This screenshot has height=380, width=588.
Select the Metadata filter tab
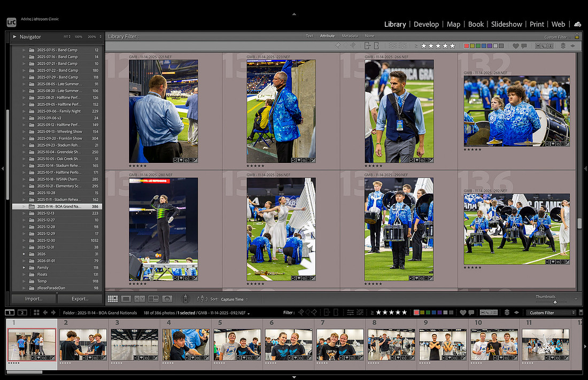point(350,36)
